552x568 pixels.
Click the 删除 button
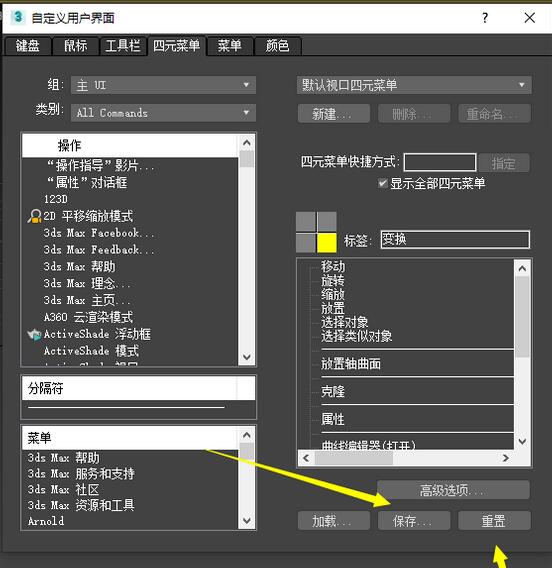pos(414,114)
